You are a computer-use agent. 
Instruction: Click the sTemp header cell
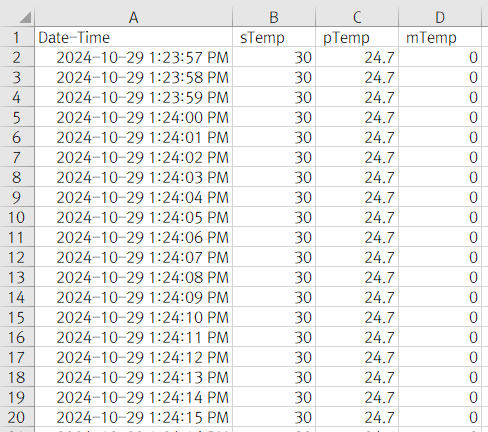click(274, 37)
